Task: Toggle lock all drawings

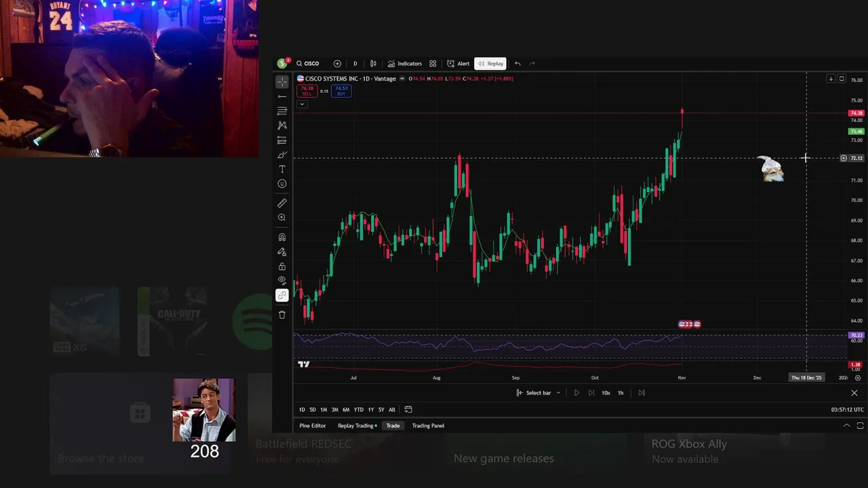Action: [x=282, y=266]
